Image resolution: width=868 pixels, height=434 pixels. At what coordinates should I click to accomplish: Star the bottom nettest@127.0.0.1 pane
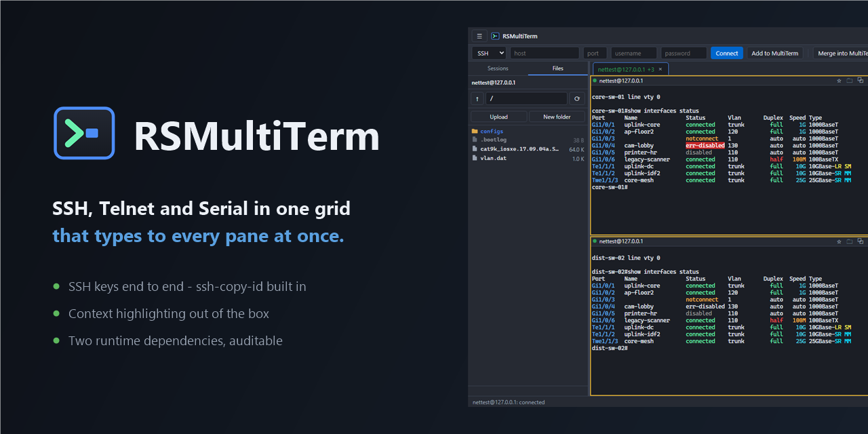pos(839,241)
